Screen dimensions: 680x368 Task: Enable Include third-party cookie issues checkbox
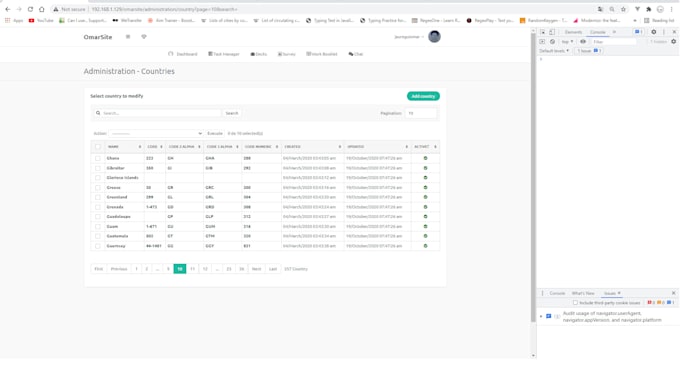click(x=575, y=303)
